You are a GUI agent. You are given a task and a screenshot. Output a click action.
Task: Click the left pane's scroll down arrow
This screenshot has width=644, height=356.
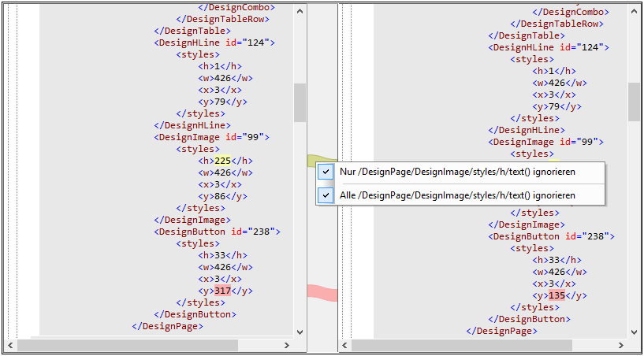pyautogui.click(x=300, y=332)
